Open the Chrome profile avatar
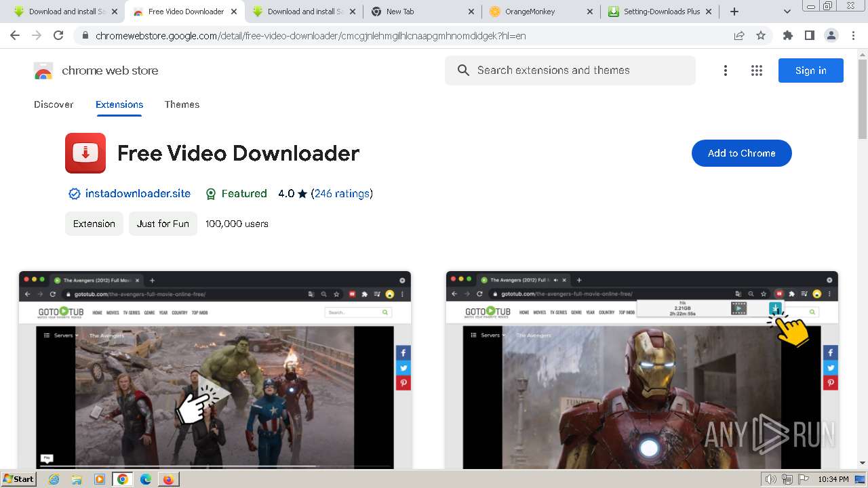This screenshot has height=488, width=868. click(x=831, y=35)
